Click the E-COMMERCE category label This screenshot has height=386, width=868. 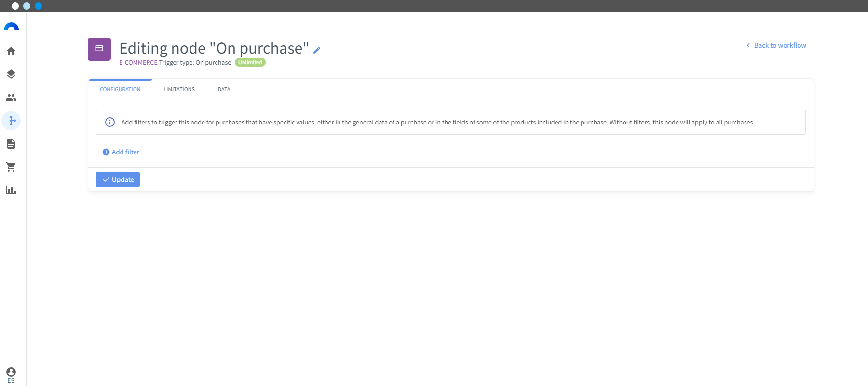[x=138, y=63]
